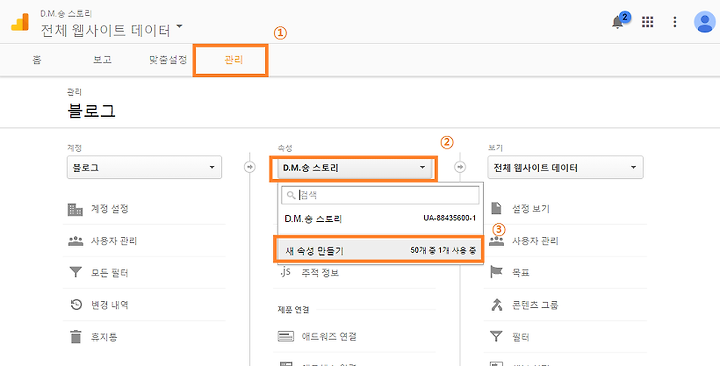This screenshot has width=720, height=366.
Task: Open the notifications bell
Action: [618, 22]
